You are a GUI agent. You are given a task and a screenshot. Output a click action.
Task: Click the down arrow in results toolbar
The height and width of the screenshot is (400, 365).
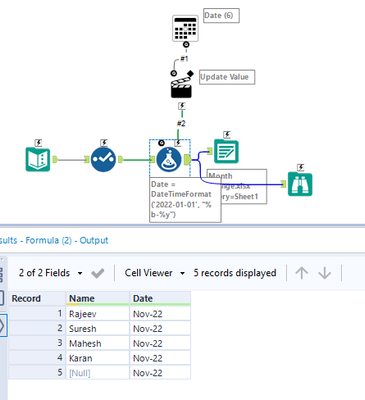(324, 273)
